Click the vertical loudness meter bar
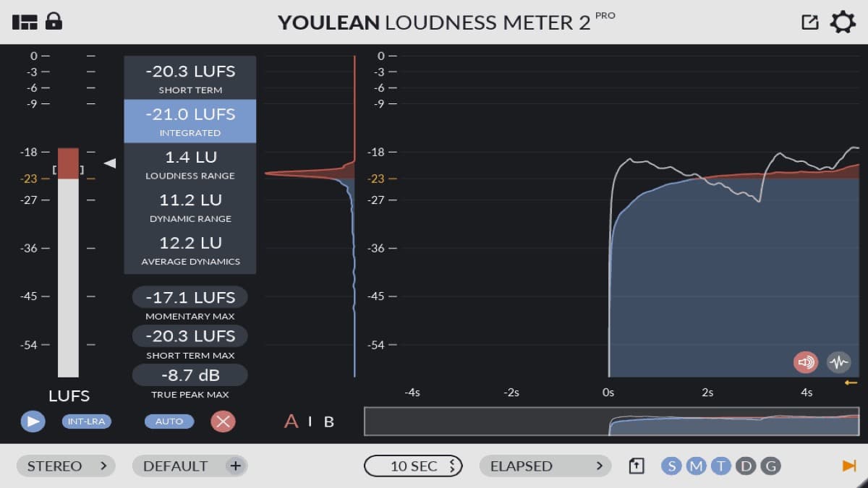This screenshot has width=868, height=488. click(69, 262)
